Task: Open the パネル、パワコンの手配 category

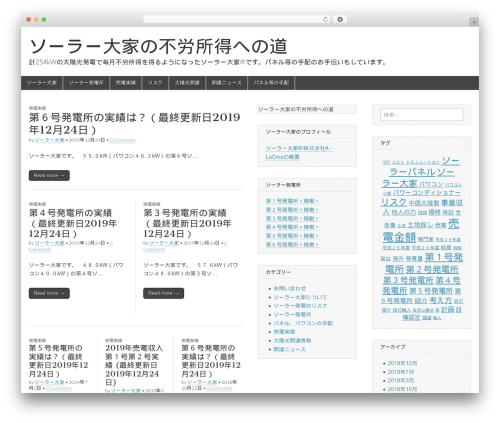Action: 303,323
